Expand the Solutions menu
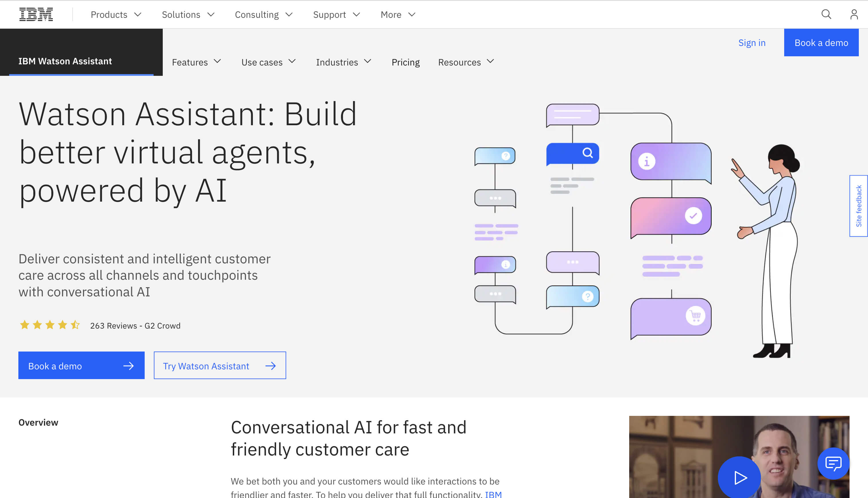 coord(188,14)
